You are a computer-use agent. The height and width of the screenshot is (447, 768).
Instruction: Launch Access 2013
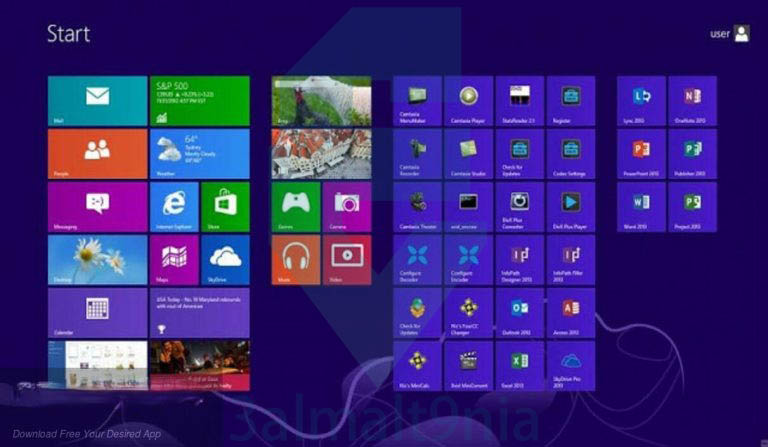click(571, 313)
